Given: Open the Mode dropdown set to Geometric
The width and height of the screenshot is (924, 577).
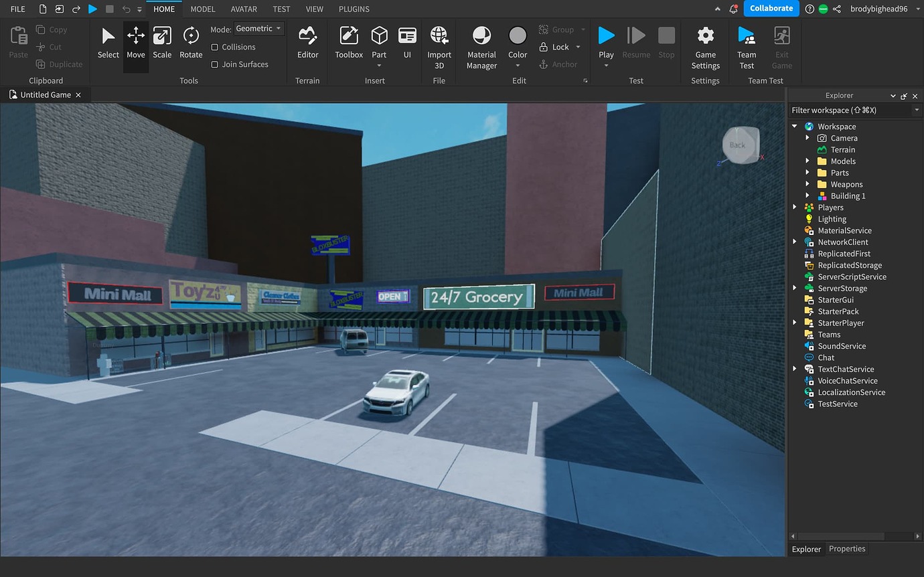Looking at the screenshot, I should pyautogui.click(x=258, y=29).
